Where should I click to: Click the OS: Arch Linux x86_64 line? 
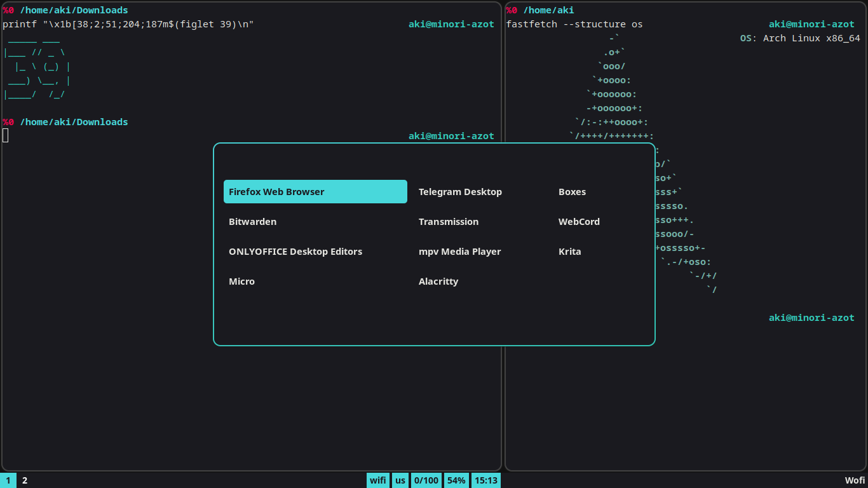tap(800, 38)
